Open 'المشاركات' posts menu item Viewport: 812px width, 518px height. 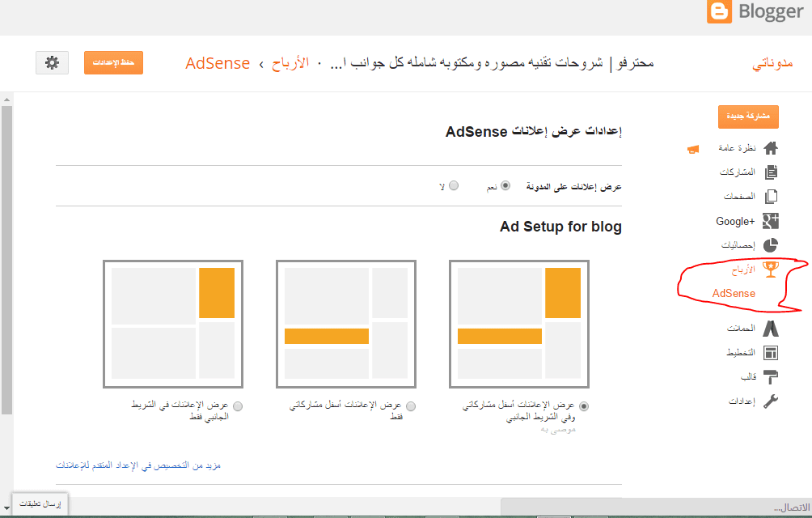point(738,172)
